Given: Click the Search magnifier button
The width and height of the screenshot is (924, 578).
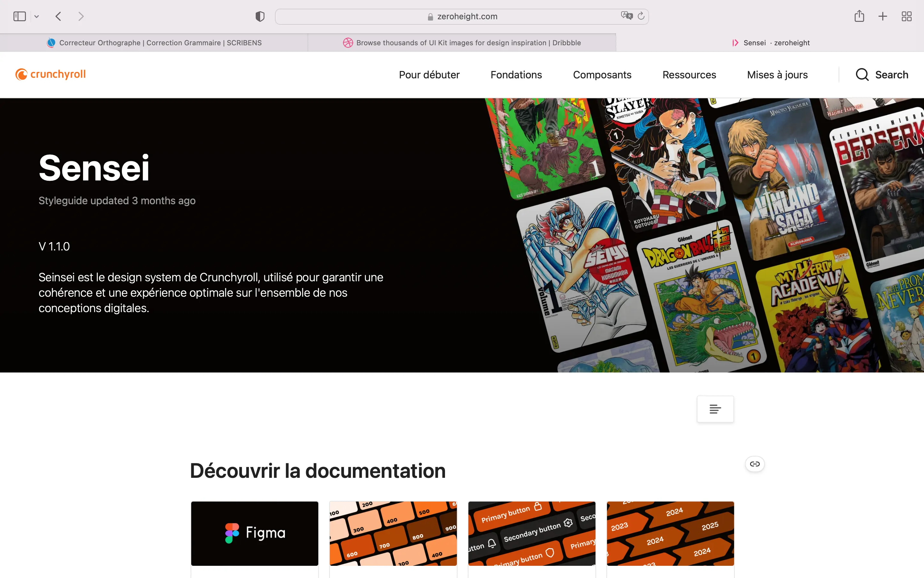Looking at the screenshot, I should pos(882,74).
